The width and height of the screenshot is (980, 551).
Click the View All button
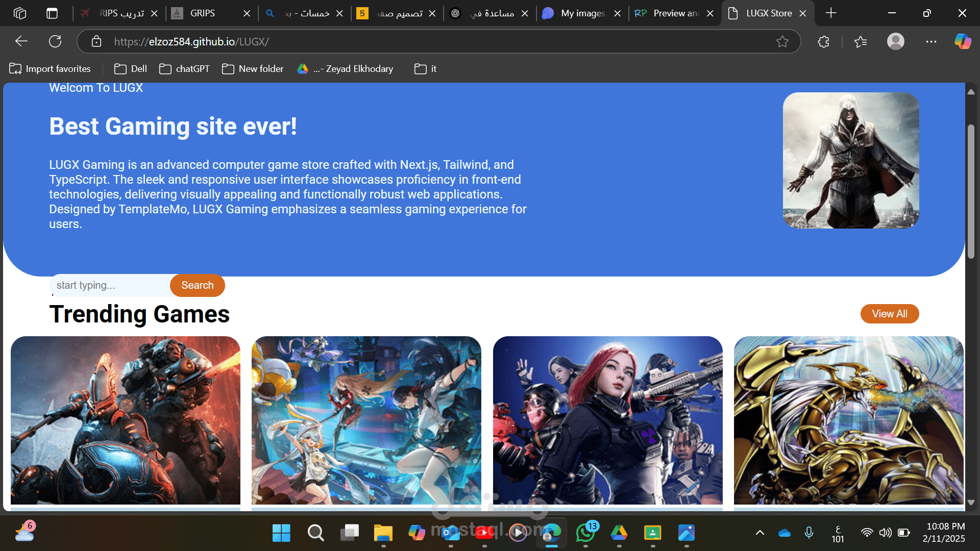pos(889,314)
